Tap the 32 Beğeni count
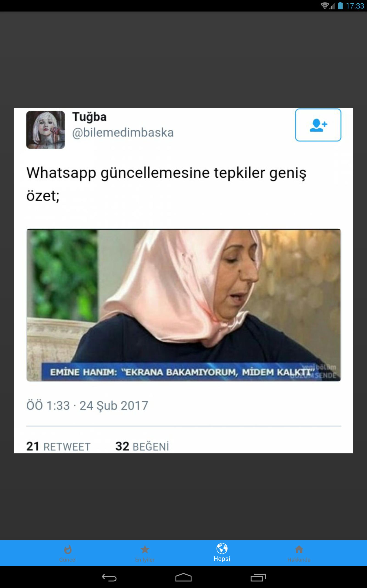 (142, 447)
